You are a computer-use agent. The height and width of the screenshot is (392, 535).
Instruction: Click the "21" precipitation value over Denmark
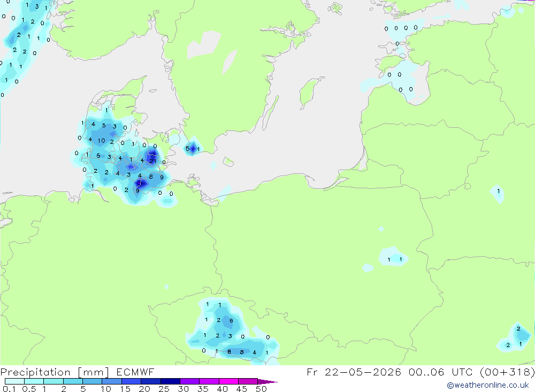[152, 162]
